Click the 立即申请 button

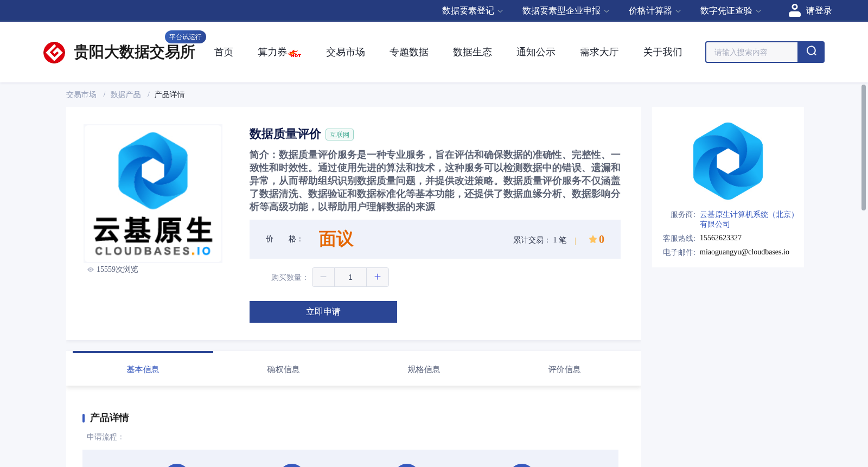click(323, 312)
